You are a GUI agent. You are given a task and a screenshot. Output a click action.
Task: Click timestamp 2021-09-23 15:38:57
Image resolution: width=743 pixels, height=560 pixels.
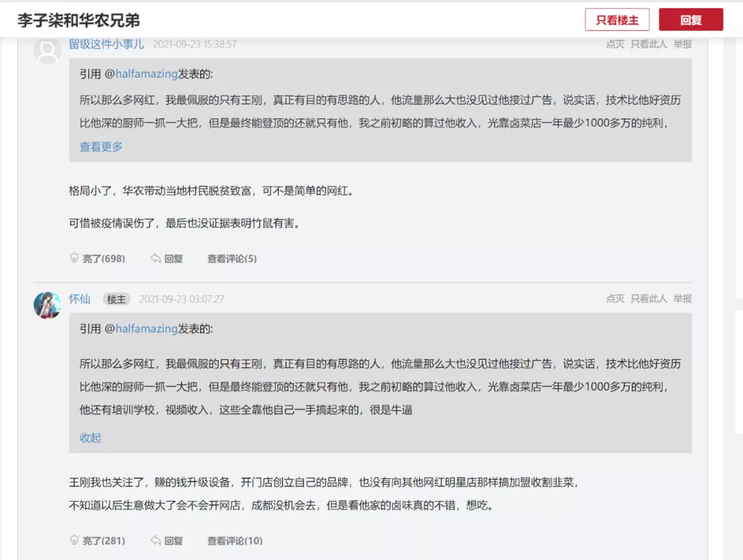pyautogui.click(x=195, y=44)
